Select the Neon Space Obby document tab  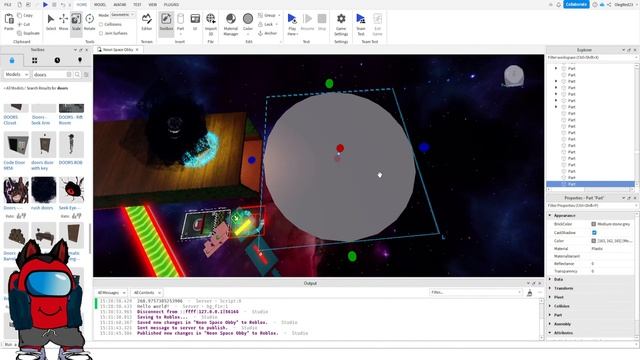pos(118,50)
